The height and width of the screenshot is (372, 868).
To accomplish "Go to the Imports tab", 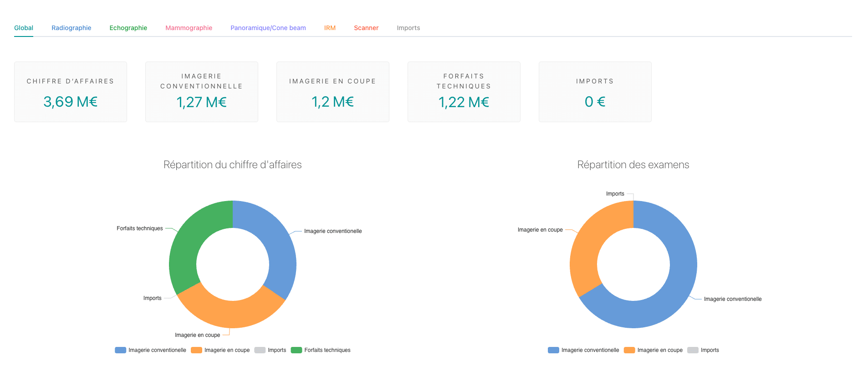I will 408,28.
